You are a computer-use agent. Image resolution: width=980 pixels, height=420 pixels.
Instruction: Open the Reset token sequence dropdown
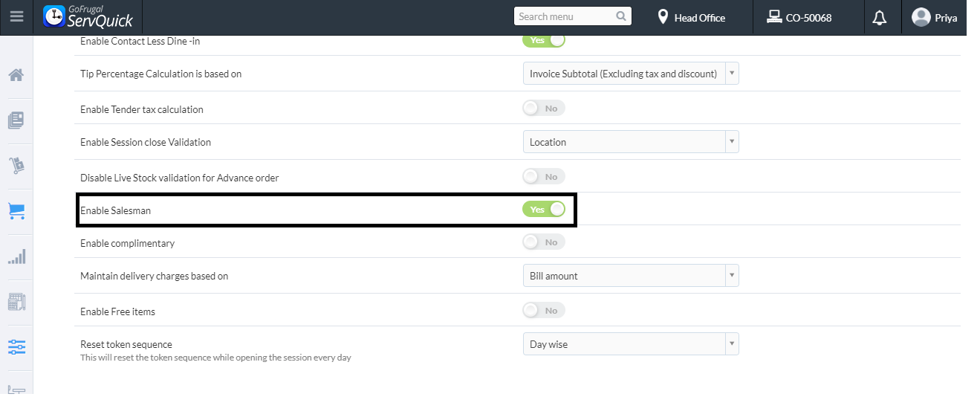pos(631,344)
